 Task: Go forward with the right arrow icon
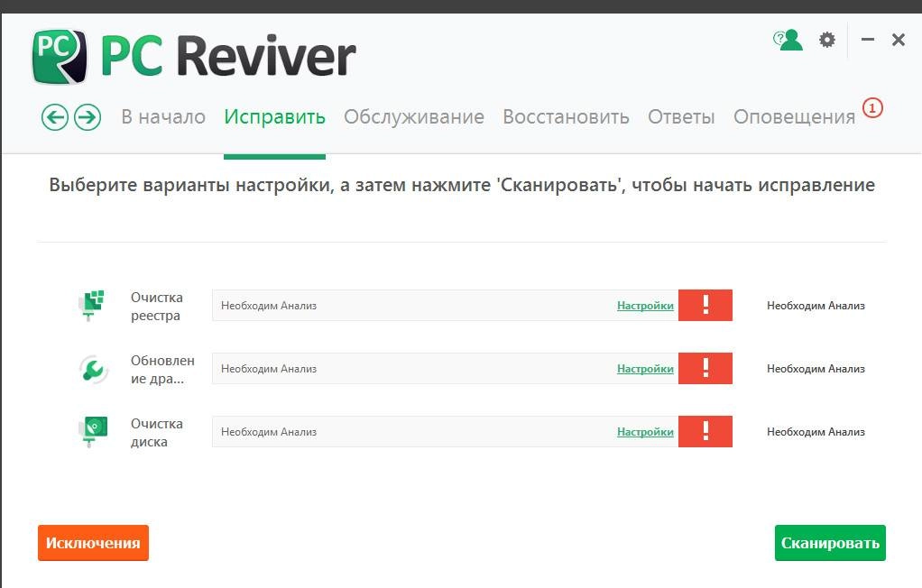(88, 117)
